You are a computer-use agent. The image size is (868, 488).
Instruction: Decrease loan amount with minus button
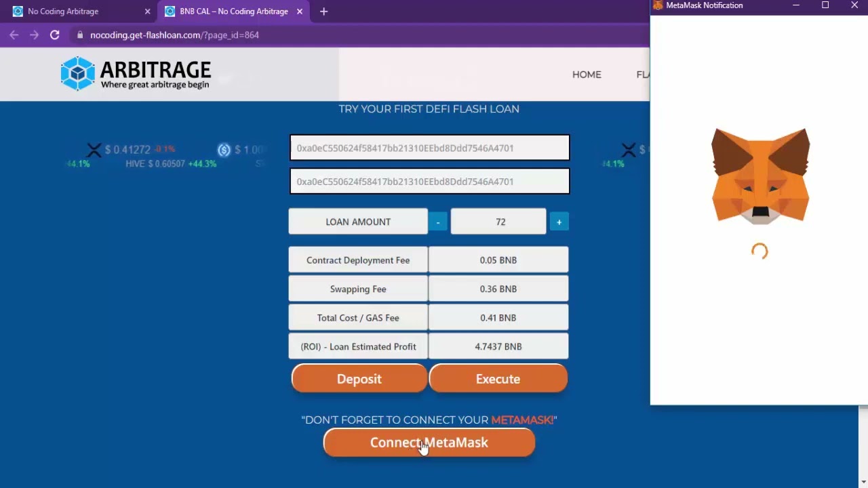pos(438,222)
